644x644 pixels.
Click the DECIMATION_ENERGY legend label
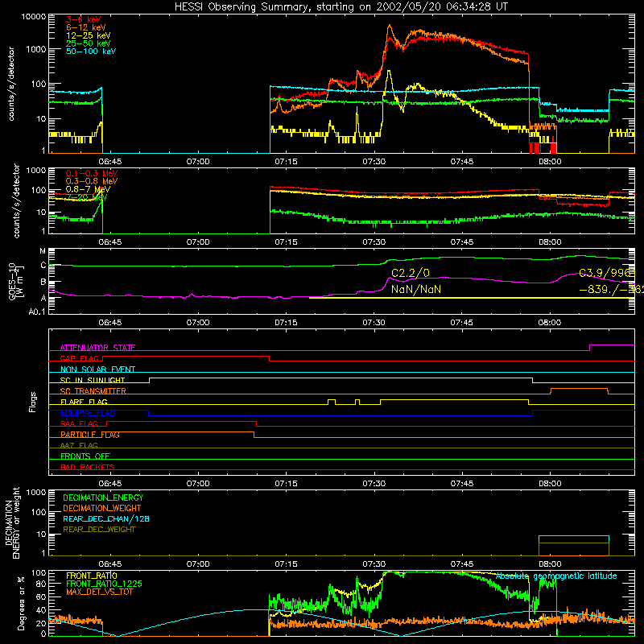click(x=103, y=497)
